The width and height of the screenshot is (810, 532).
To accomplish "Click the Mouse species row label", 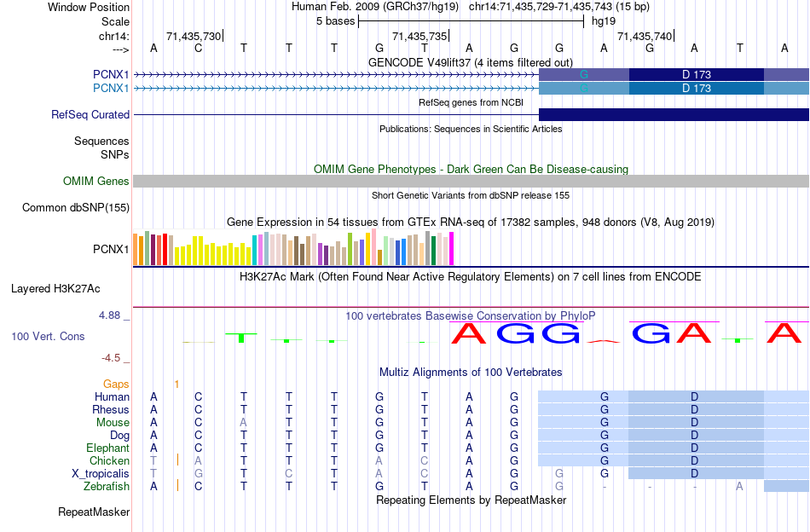I will pyautogui.click(x=113, y=423).
